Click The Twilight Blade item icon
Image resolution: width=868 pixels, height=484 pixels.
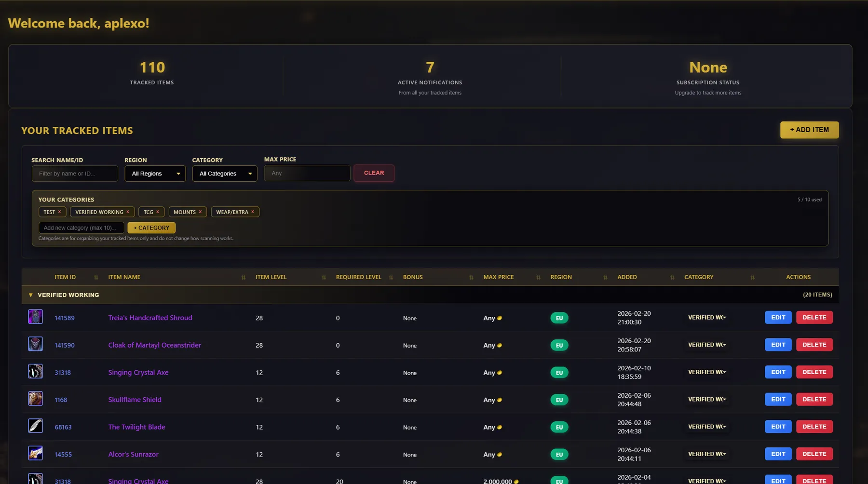pos(35,426)
